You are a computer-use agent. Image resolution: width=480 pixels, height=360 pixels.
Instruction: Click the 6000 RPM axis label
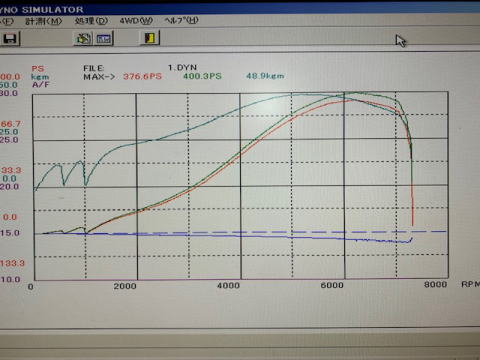332,285
